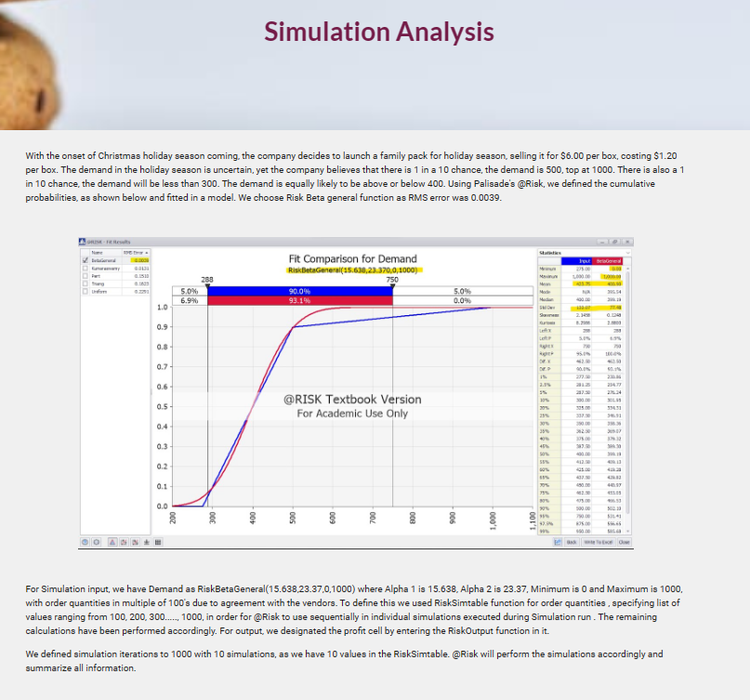The image size is (750, 700).
Task: Click the Write To Excel button
Action: [x=599, y=541]
